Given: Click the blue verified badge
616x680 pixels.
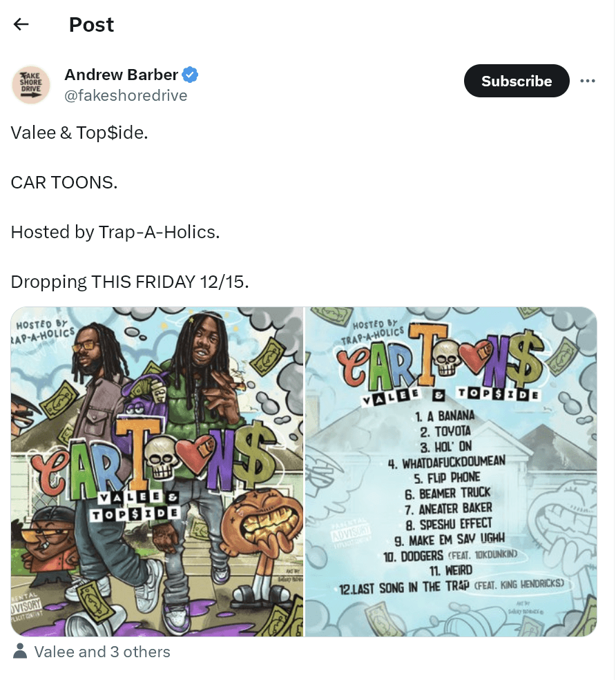Looking at the screenshot, I should (190, 75).
